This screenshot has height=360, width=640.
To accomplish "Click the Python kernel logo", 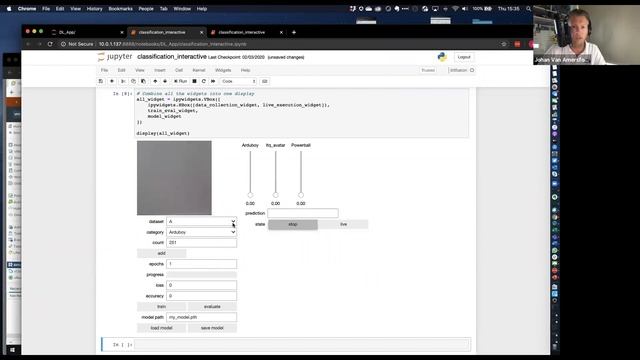I will click(x=442, y=57).
